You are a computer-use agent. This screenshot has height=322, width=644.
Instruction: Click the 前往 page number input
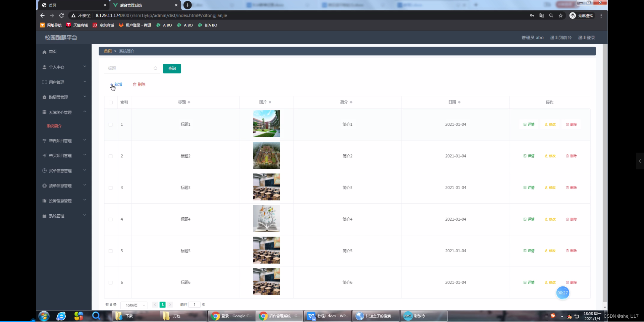(x=194, y=305)
